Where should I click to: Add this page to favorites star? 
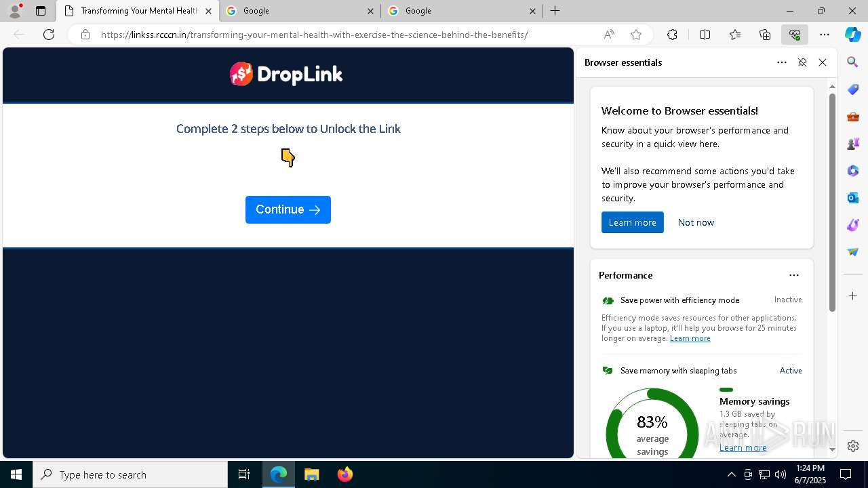pyautogui.click(x=636, y=35)
